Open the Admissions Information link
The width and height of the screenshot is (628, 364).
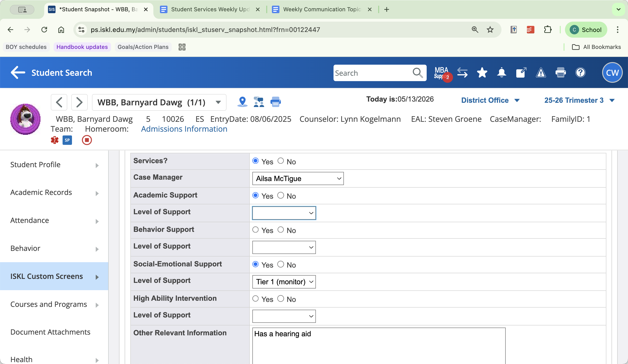[x=184, y=129]
